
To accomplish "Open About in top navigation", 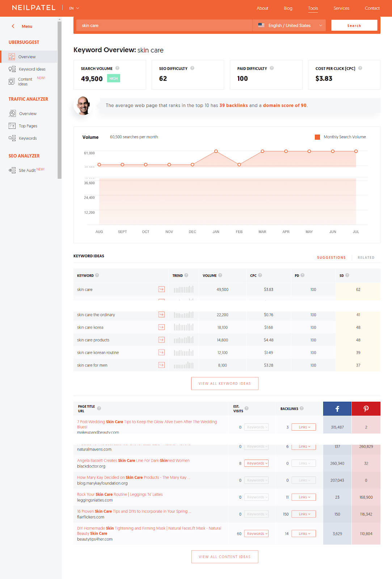I will (x=262, y=8).
